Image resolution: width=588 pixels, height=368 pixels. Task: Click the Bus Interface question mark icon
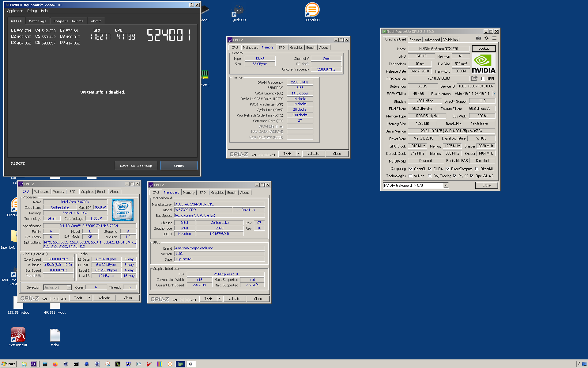tap(494, 94)
